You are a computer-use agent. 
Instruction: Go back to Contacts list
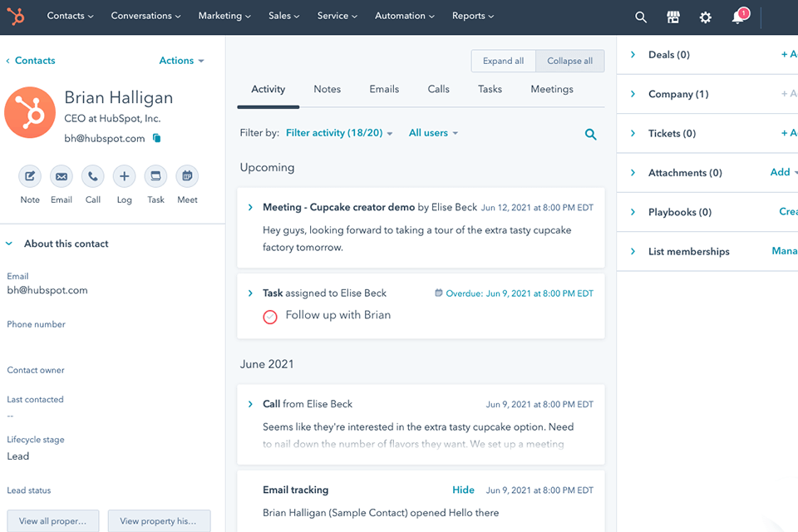coord(31,61)
